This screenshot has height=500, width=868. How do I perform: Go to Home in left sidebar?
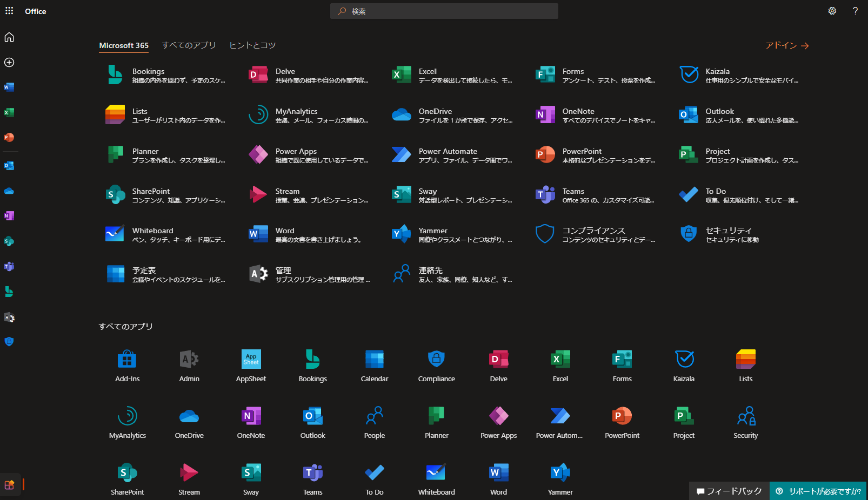(9, 37)
